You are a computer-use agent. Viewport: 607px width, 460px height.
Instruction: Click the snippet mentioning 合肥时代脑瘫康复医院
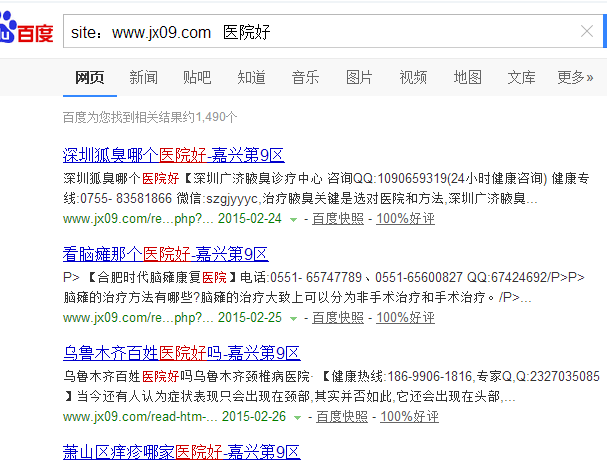pos(324,287)
